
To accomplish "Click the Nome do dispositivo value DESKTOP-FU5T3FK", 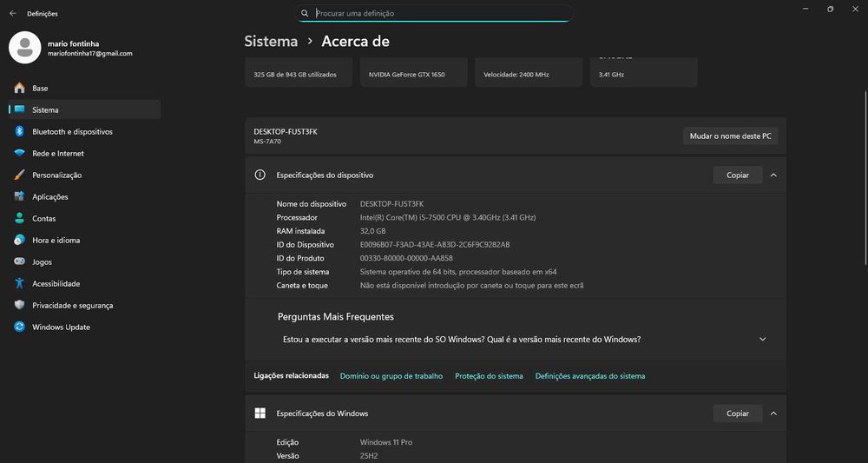I will coord(392,204).
